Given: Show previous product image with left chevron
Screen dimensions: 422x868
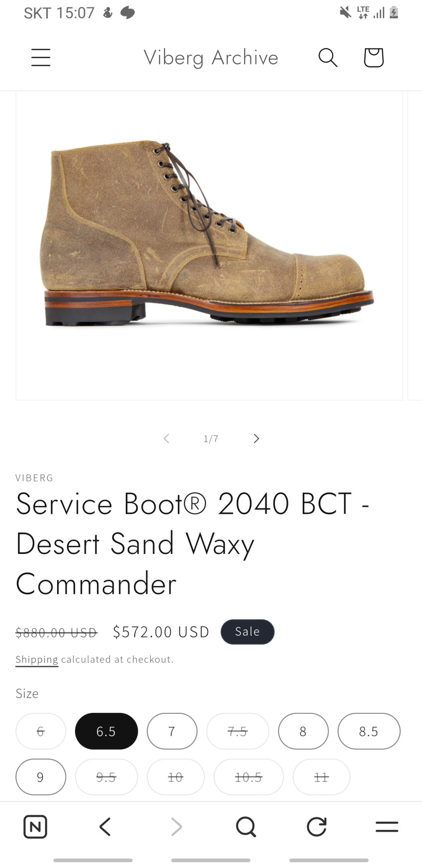Looking at the screenshot, I should 167,438.
